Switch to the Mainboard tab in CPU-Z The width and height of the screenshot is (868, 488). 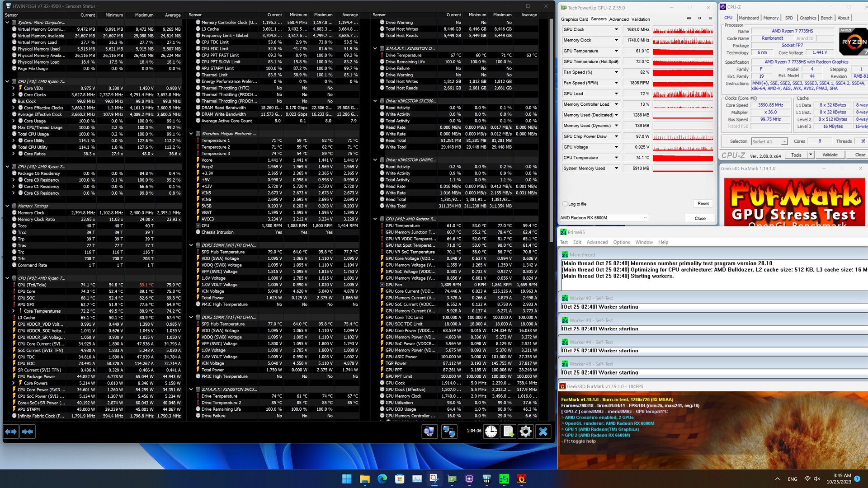(x=749, y=18)
